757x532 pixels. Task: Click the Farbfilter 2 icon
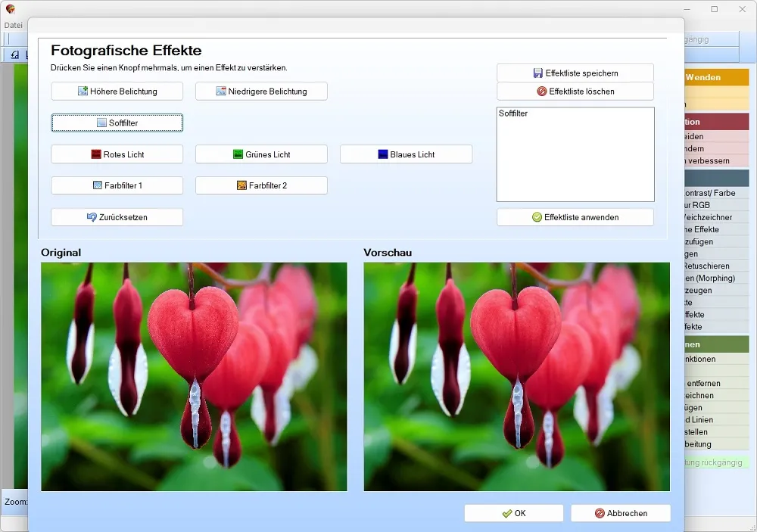coord(242,185)
